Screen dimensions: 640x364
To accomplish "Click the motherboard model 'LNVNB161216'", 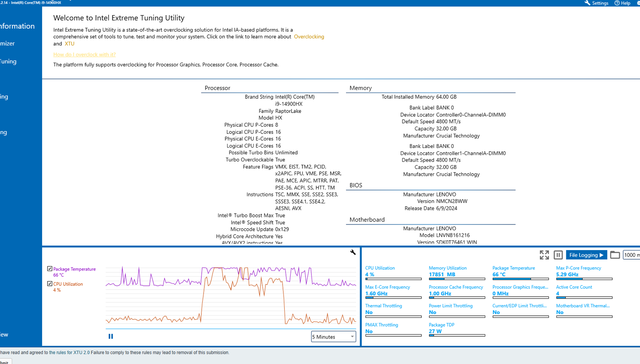I will [453, 235].
